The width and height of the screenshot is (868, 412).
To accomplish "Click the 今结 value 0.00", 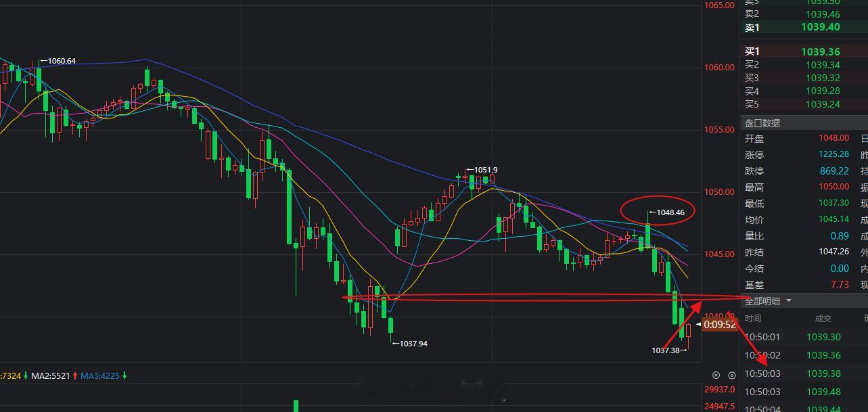I will tap(840, 269).
